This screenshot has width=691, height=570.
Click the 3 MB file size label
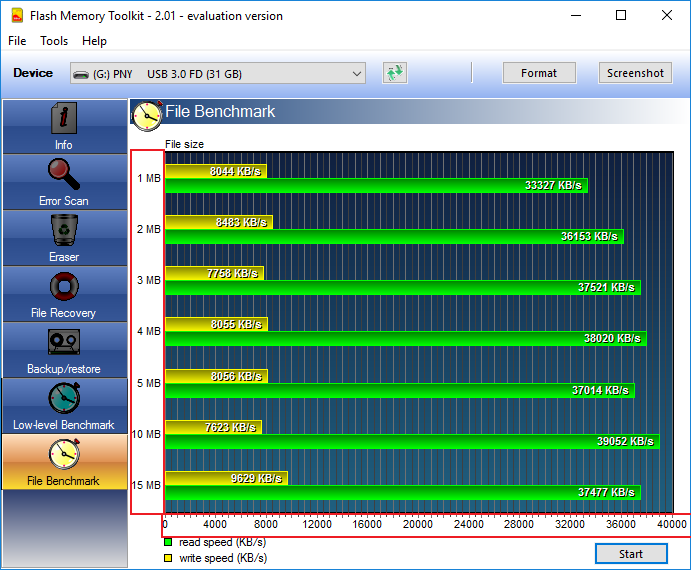(x=149, y=280)
